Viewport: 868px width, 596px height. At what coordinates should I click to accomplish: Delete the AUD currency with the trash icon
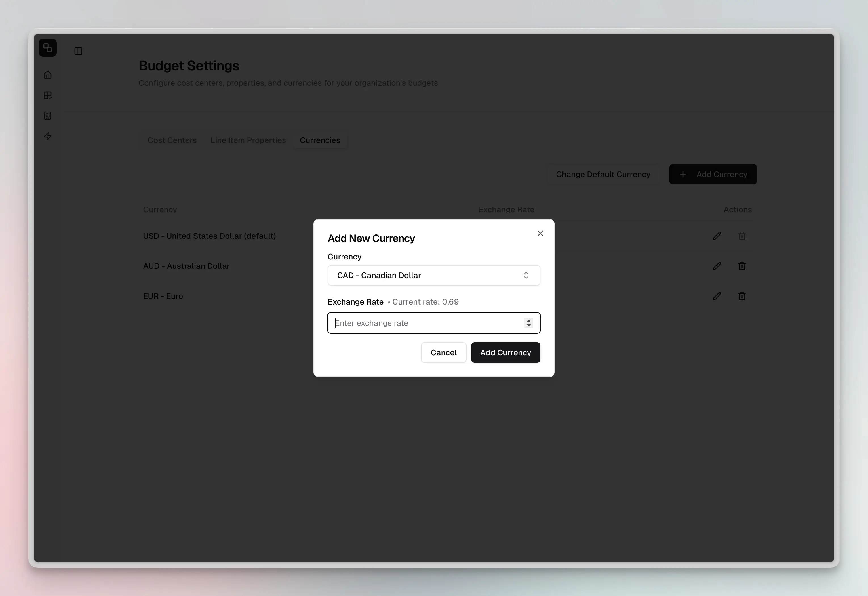click(742, 266)
